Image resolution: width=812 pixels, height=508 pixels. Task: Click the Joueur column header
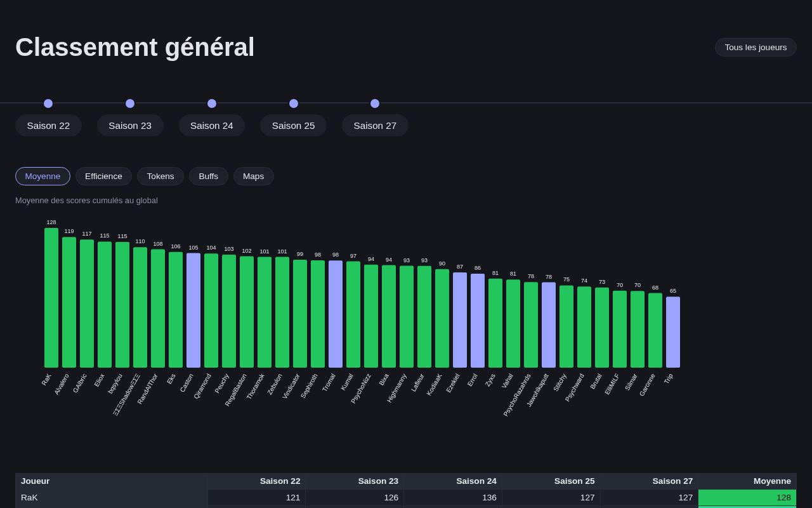click(112, 481)
